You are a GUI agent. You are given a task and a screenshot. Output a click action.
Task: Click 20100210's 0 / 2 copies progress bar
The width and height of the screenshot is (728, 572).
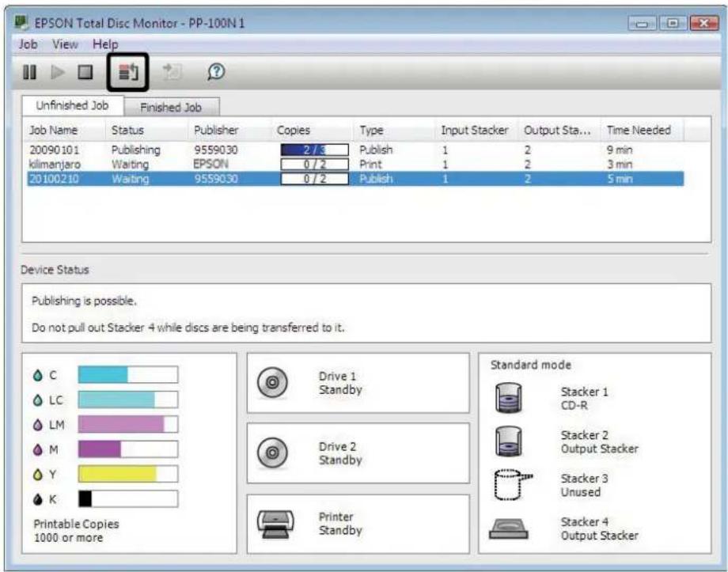[x=314, y=179]
